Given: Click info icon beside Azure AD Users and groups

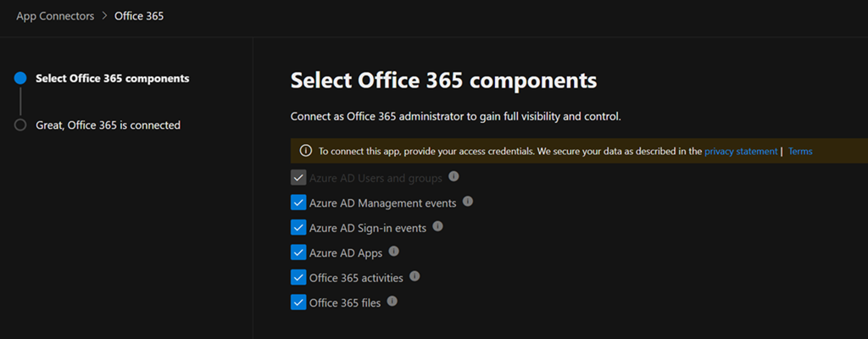Looking at the screenshot, I should (453, 177).
